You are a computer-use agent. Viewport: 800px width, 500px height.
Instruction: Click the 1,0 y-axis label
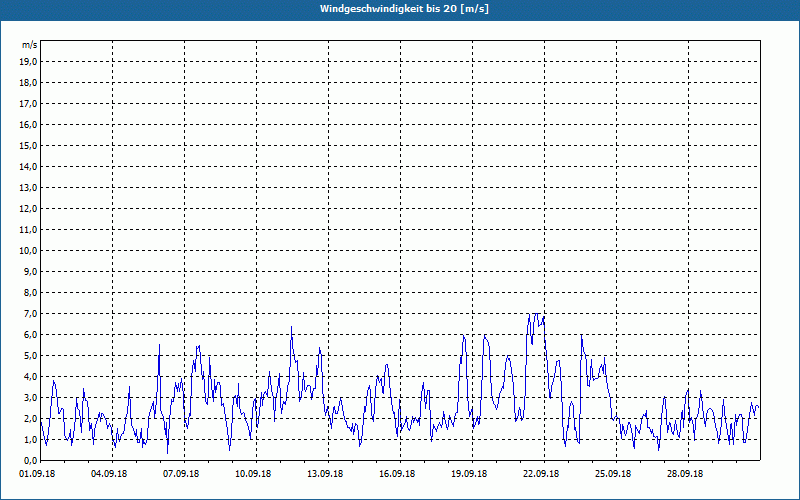tap(31, 439)
